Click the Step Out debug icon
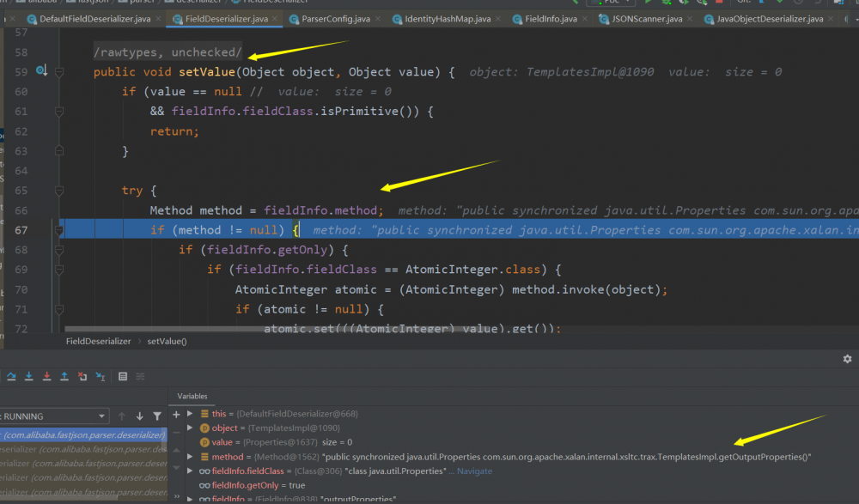Viewport: 859px width, 504px height. 64,376
